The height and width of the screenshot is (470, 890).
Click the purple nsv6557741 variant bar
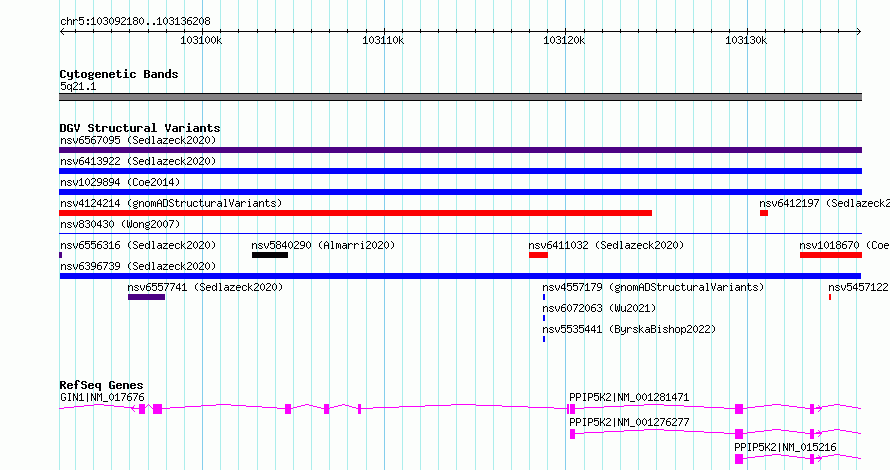146,297
